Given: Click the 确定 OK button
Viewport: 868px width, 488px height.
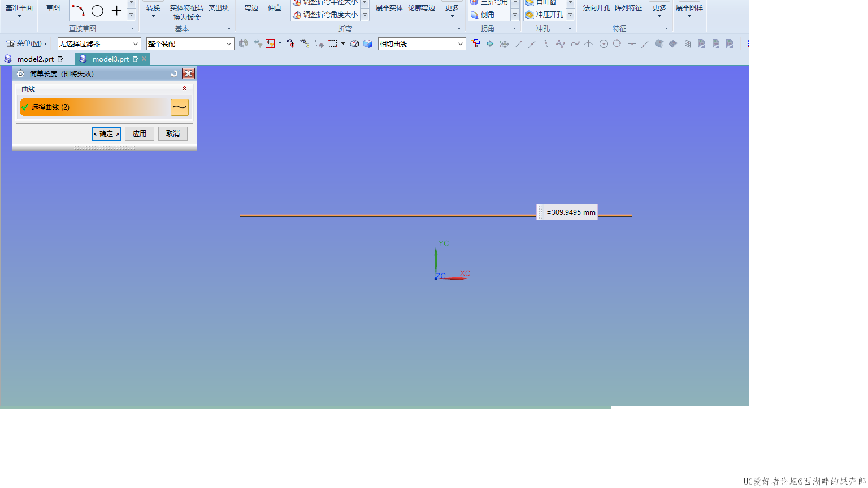Looking at the screenshot, I should (106, 134).
